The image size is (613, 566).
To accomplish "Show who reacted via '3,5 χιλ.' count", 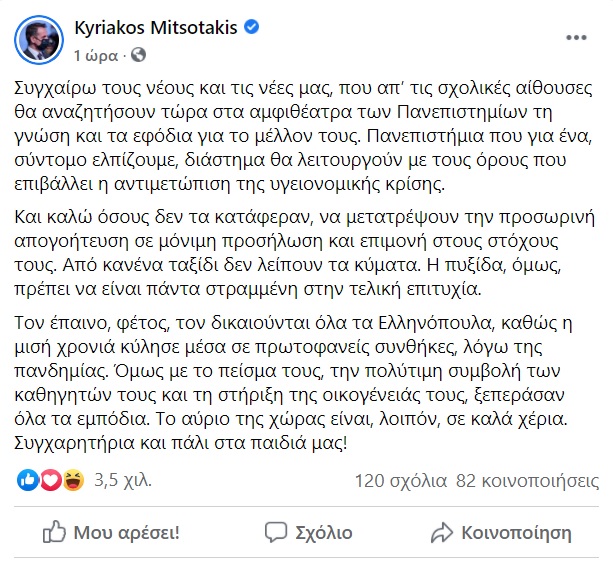I will click(123, 480).
